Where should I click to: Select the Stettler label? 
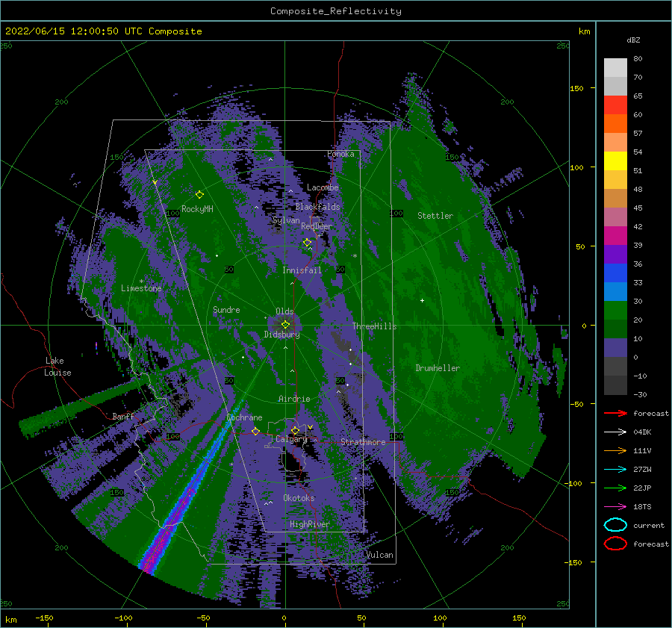tap(435, 216)
